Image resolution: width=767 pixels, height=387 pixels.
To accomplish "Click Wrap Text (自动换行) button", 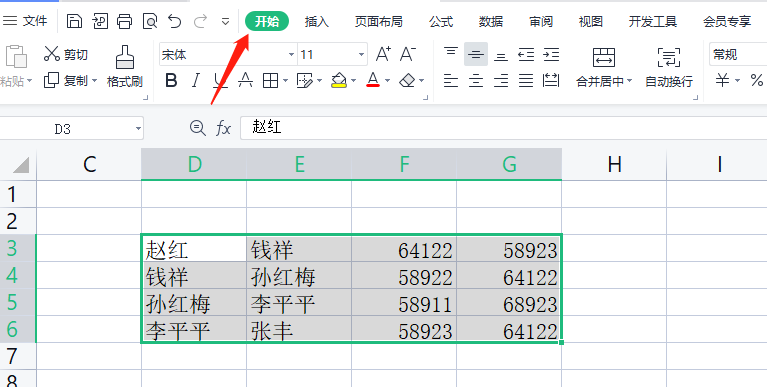I will [x=669, y=68].
